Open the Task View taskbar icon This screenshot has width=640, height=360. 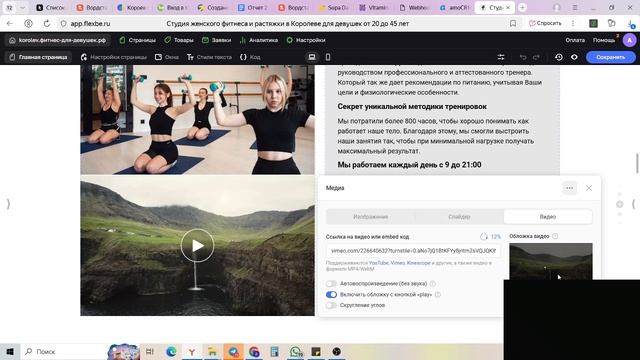coord(150,351)
